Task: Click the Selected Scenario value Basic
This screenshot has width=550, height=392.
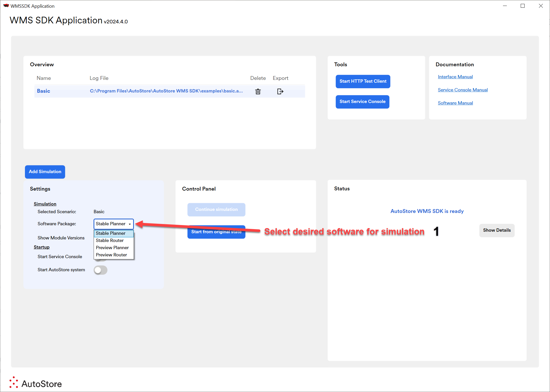Action: click(99, 212)
